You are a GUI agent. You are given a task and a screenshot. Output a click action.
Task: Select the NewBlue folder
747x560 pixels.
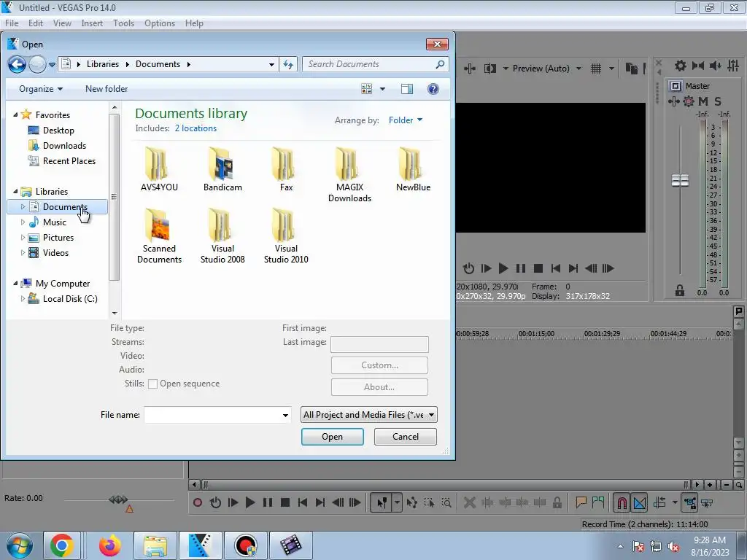[413, 169]
